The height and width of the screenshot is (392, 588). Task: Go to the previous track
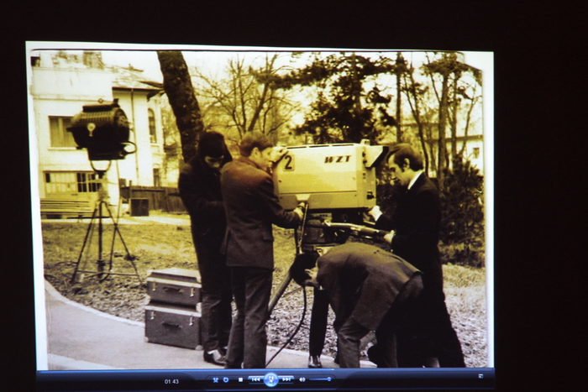click(x=255, y=379)
